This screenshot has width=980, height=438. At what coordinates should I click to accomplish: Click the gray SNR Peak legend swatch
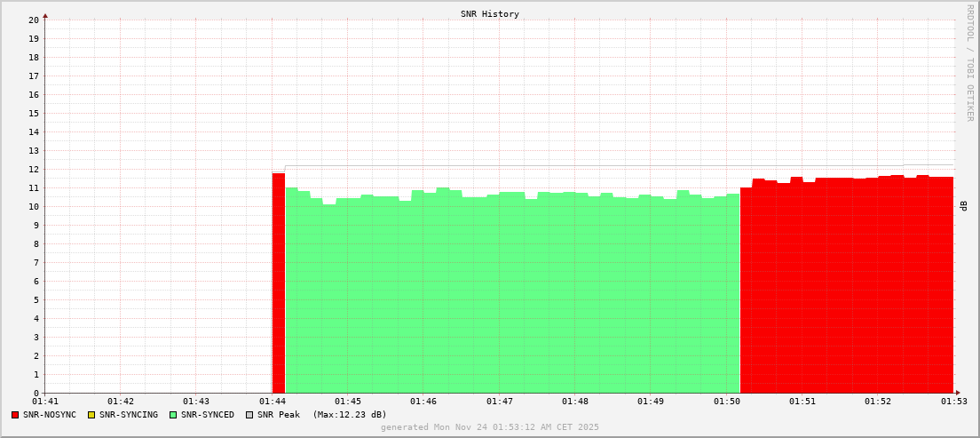pos(249,415)
